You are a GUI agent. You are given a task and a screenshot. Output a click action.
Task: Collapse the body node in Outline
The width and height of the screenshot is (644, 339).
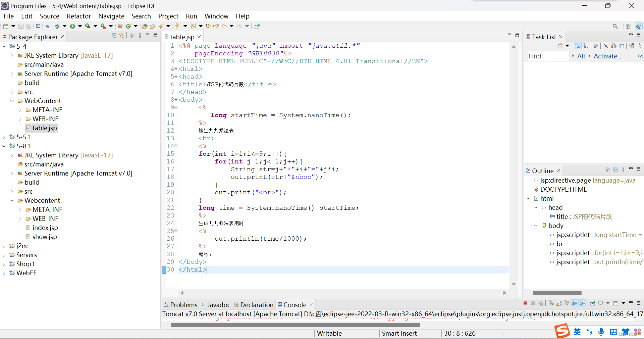point(536,226)
